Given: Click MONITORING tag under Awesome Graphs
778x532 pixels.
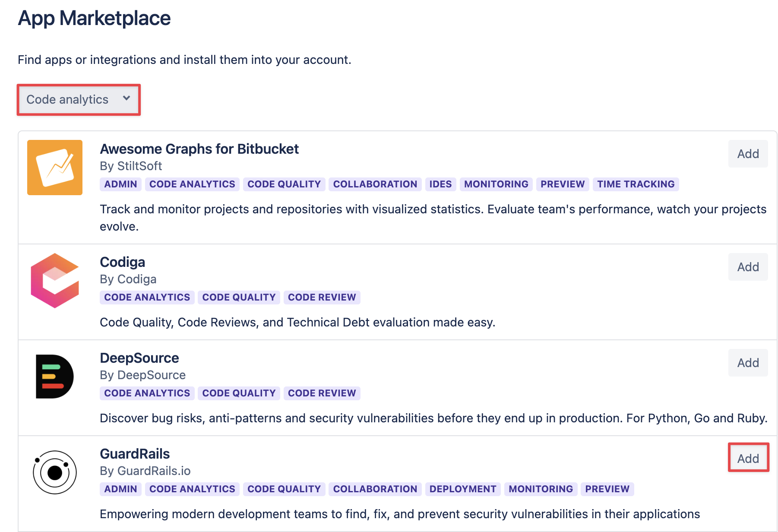Looking at the screenshot, I should [x=496, y=184].
